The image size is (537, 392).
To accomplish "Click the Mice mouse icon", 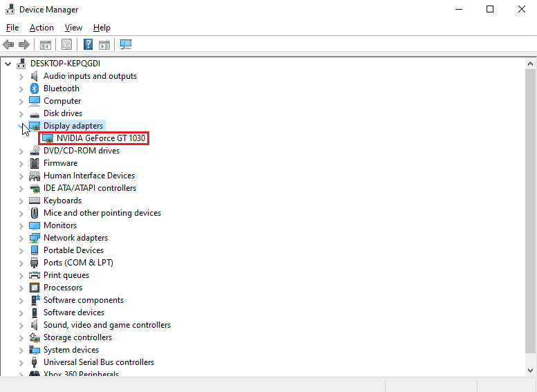I will (35, 213).
